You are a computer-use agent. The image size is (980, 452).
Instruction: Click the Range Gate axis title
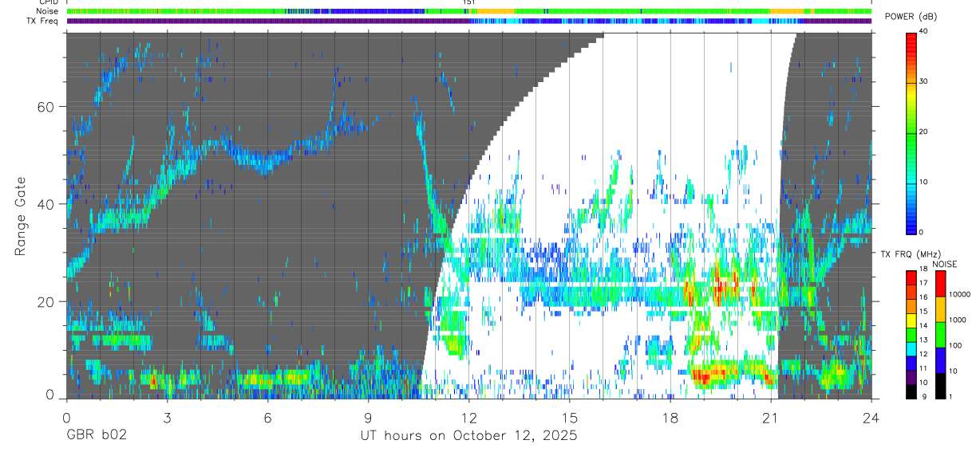pos(22,216)
